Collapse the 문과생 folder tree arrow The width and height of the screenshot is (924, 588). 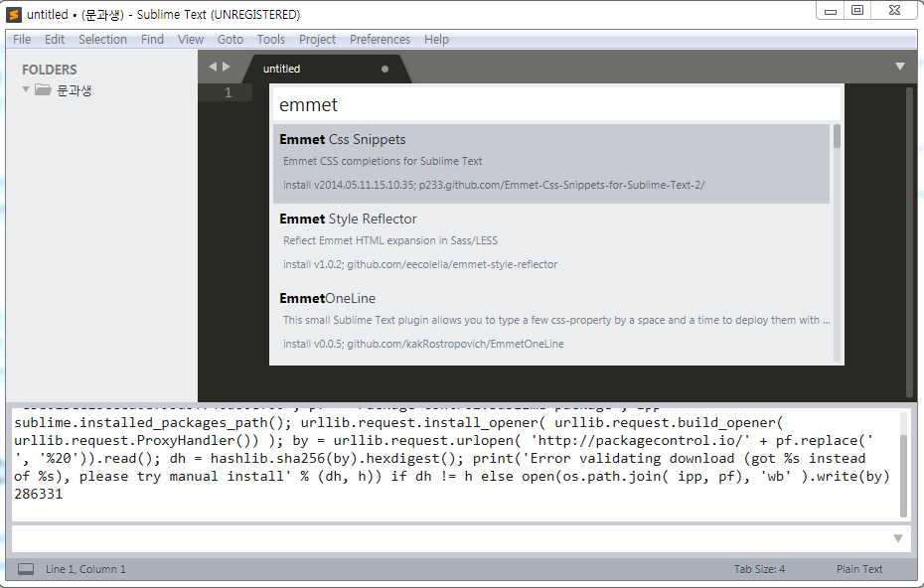pyautogui.click(x=26, y=89)
